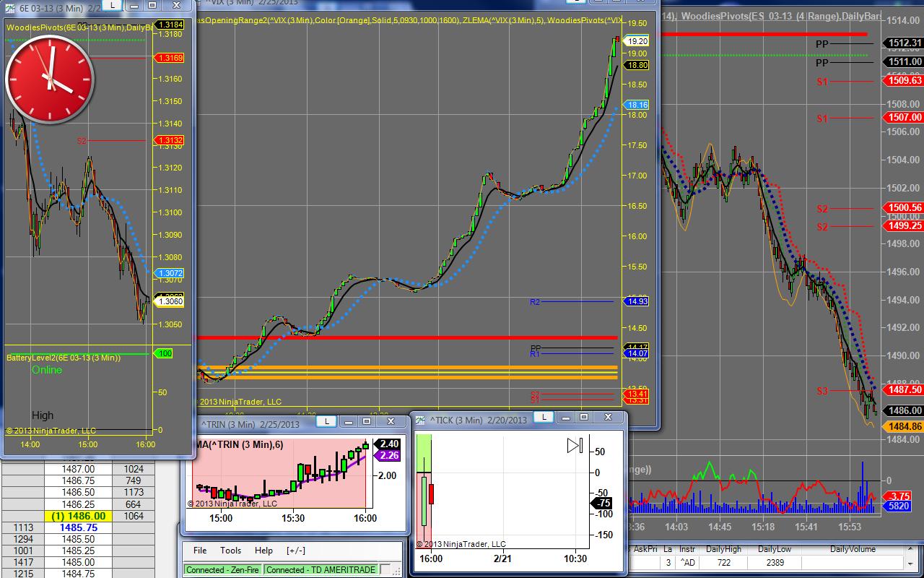Maximize the ^TRIN chart window
924x578 pixels.
tap(366, 421)
